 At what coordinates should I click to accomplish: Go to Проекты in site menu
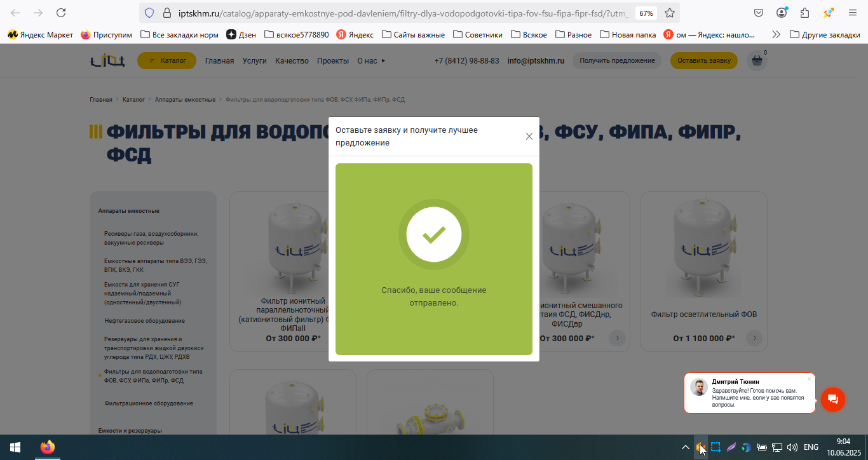click(x=333, y=61)
